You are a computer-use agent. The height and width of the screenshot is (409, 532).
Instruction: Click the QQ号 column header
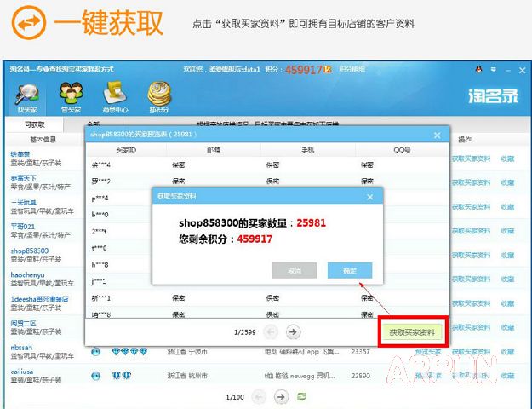[x=402, y=149]
